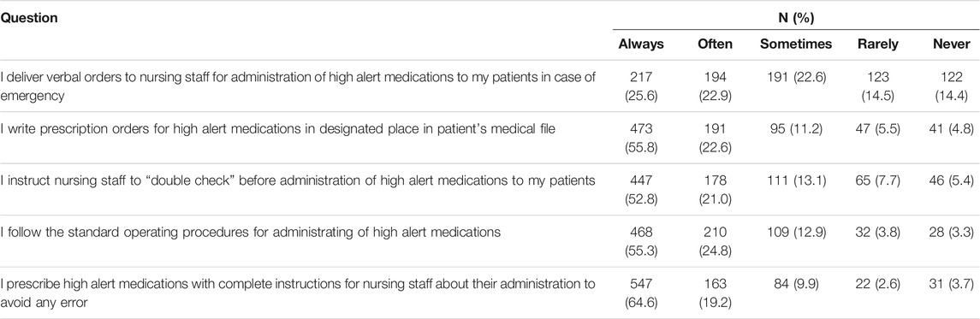Viewport: 980px width, 319px height.
Task: Click the Question column header
Action: (31, 18)
